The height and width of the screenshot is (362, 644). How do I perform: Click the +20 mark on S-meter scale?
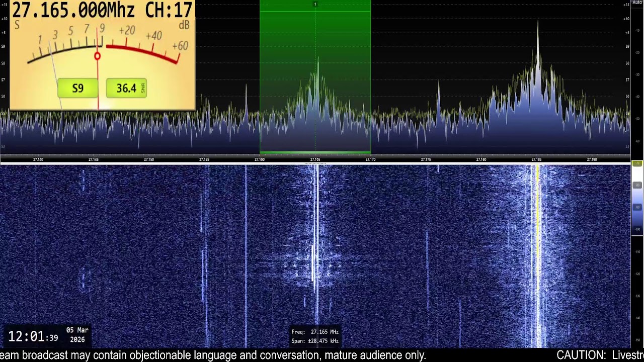pos(127,30)
